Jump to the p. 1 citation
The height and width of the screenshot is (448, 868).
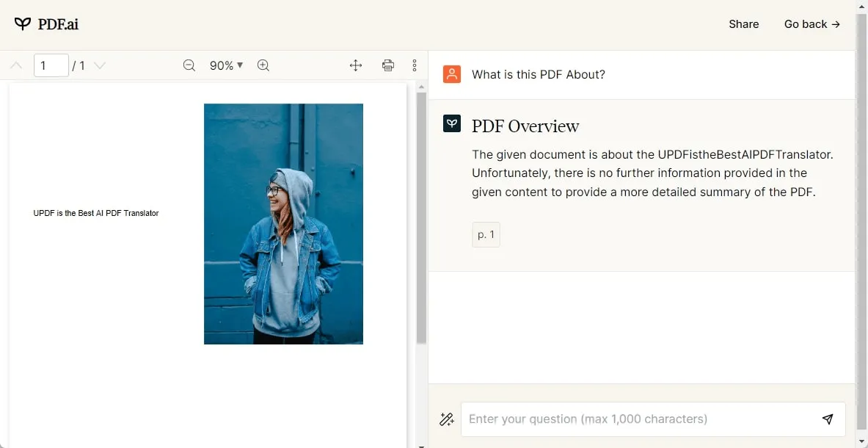(x=486, y=235)
